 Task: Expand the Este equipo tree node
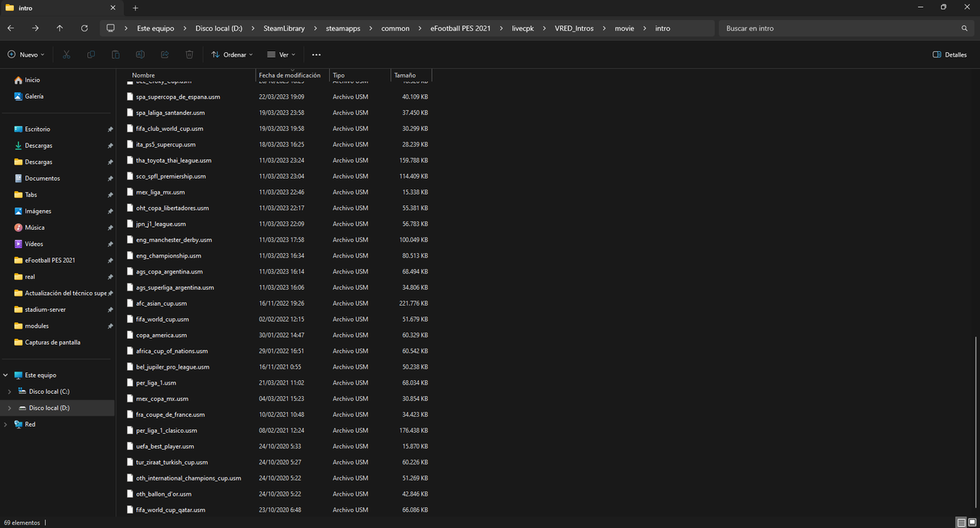[x=6, y=376]
